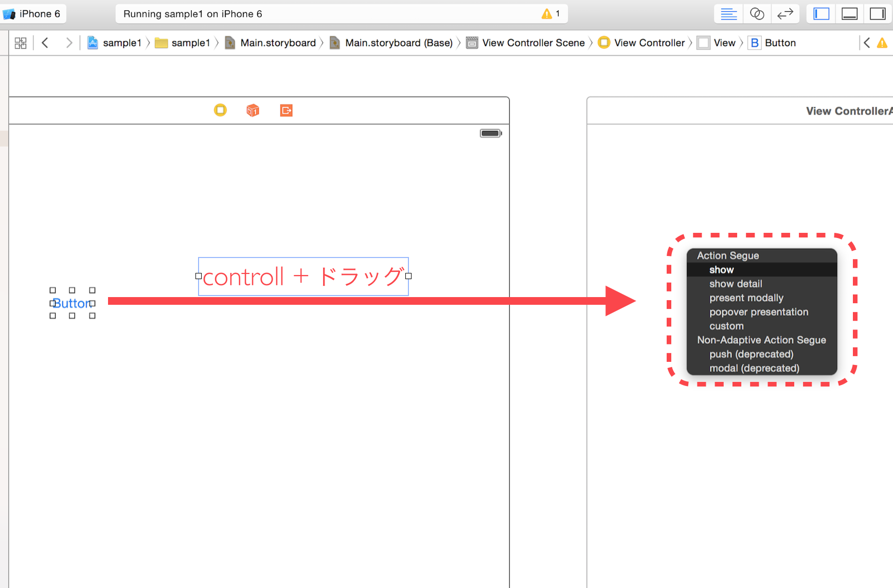Click the warning badge in the activity bar
The image size is (893, 588).
pyautogui.click(x=547, y=13)
